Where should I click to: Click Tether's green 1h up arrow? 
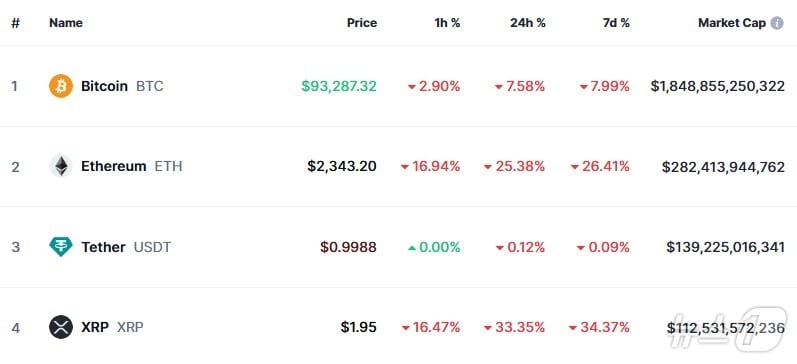[412, 248]
